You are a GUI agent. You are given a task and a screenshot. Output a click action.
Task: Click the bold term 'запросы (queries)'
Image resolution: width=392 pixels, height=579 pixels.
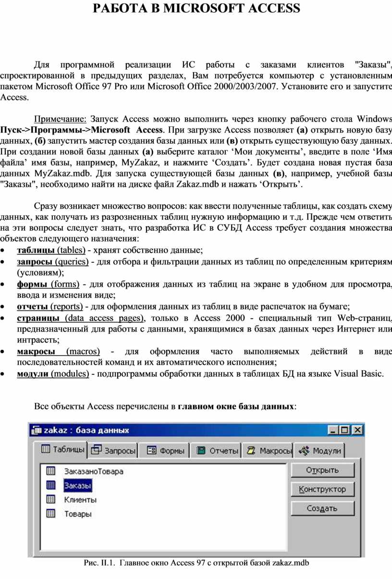click(x=53, y=261)
